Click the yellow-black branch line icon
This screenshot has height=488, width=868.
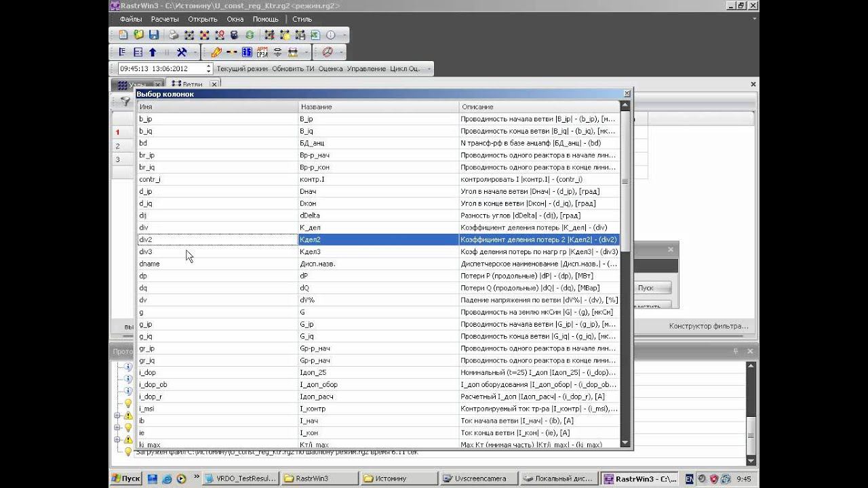tap(231, 52)
